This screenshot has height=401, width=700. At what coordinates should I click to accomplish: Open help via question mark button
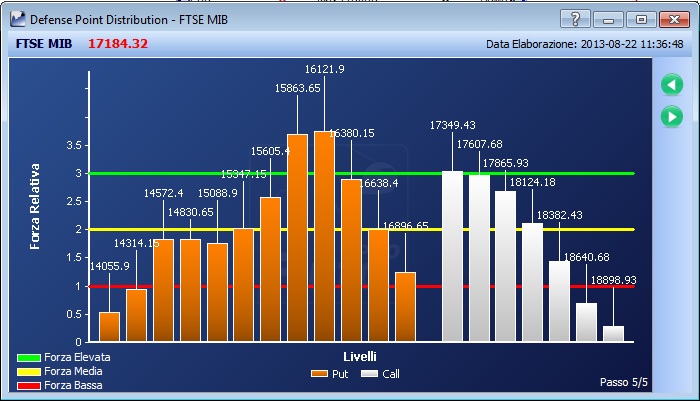pyautogui.click(x=575, y=20)
